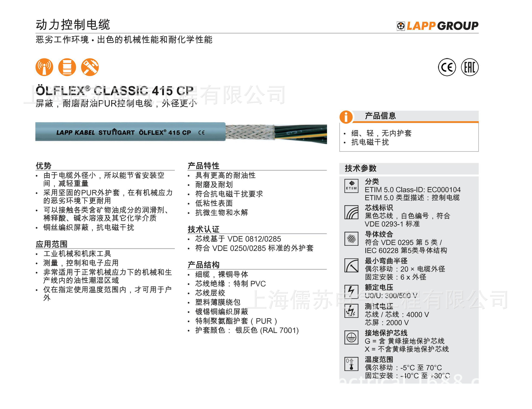The width and height of the screenshot is (532, 409).
Task: Click the orange barrel drum icon
Action: pos(67,67)
